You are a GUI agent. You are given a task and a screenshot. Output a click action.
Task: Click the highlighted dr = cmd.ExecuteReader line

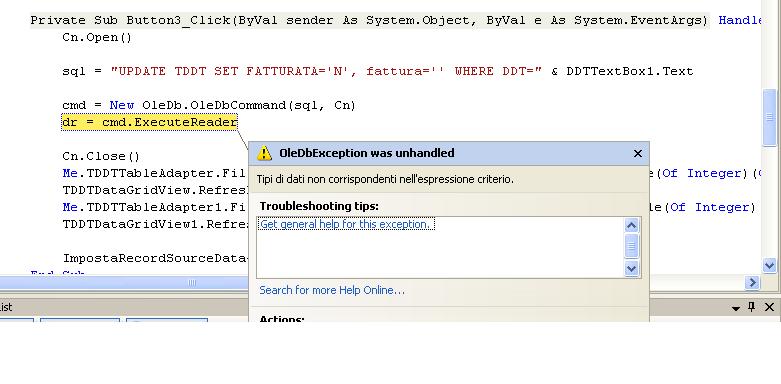pos(149,123)
